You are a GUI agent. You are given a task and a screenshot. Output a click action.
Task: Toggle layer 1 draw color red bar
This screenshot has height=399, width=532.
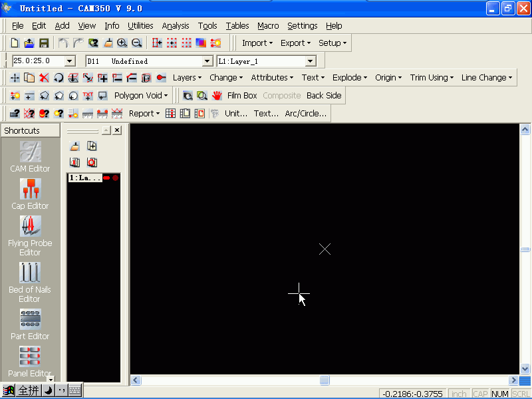[x=106, y=178]
